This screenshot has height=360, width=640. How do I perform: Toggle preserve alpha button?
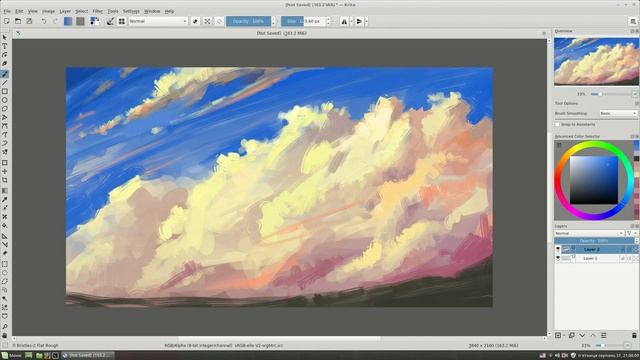[x=207, y=21]
